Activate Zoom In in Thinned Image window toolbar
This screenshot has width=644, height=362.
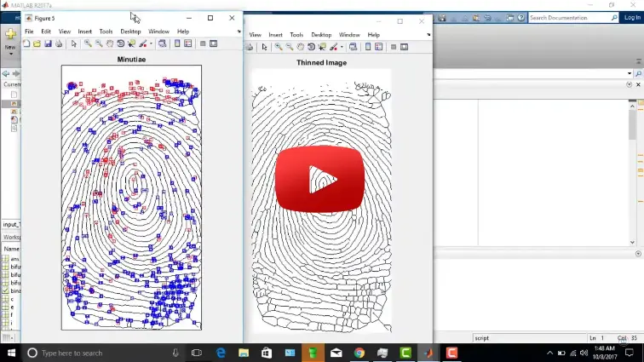pos(279,47)
